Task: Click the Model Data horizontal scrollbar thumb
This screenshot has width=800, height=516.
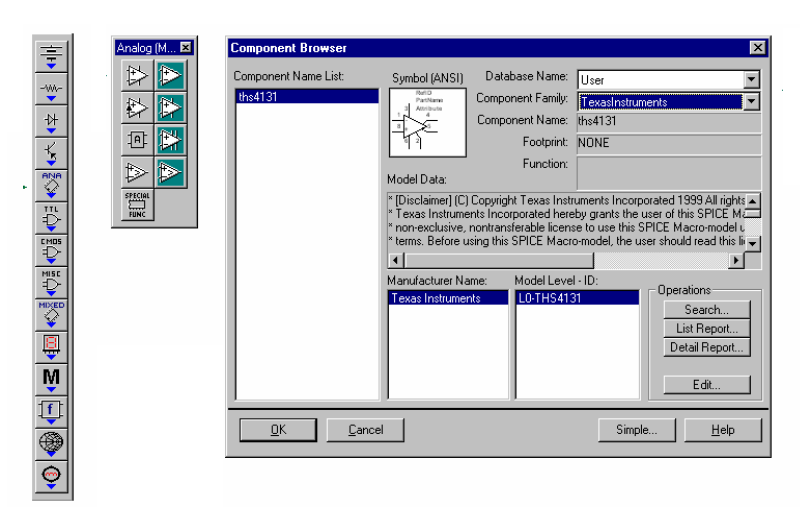Action: 499,260
